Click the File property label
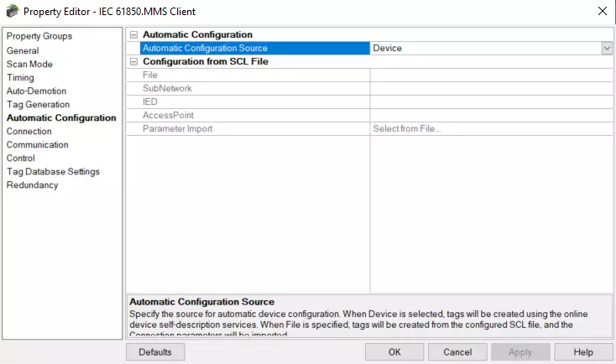This screenshot has width=616, height=364. [150, 75]
